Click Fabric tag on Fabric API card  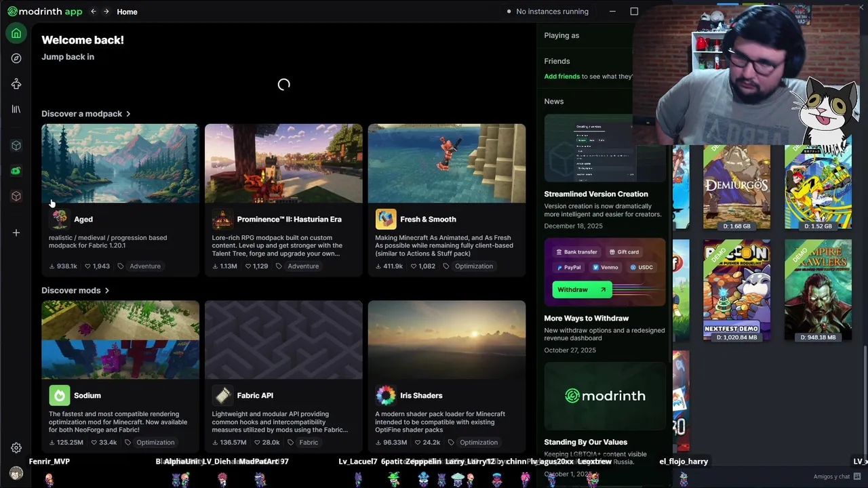click(x=309, y=443)
